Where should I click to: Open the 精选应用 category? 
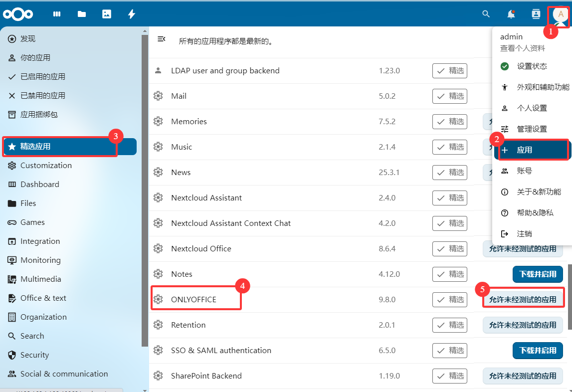pos(69,147)
